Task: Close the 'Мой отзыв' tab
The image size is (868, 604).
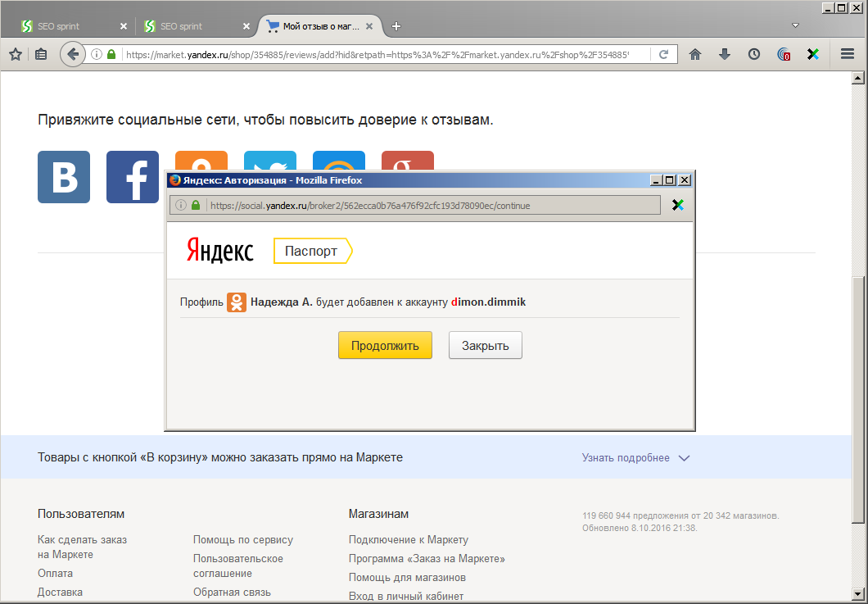Action: coord(369,26)
